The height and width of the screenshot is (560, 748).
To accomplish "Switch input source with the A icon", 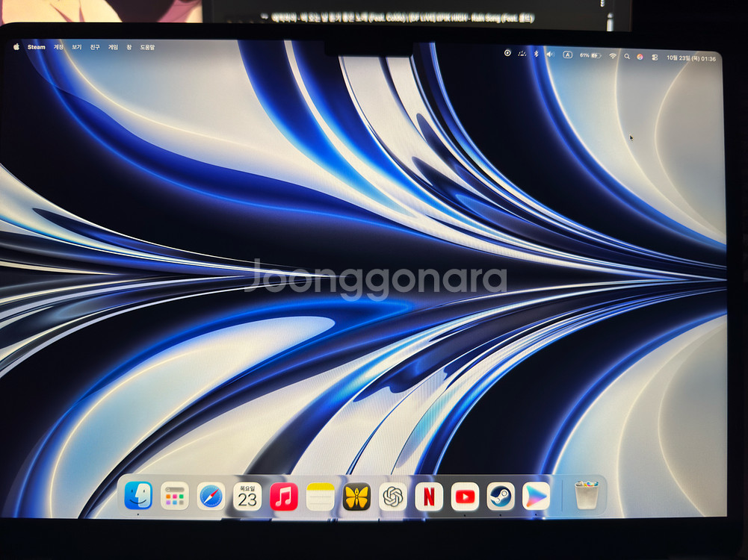I will pyautogui.click(x=567, y=55).
